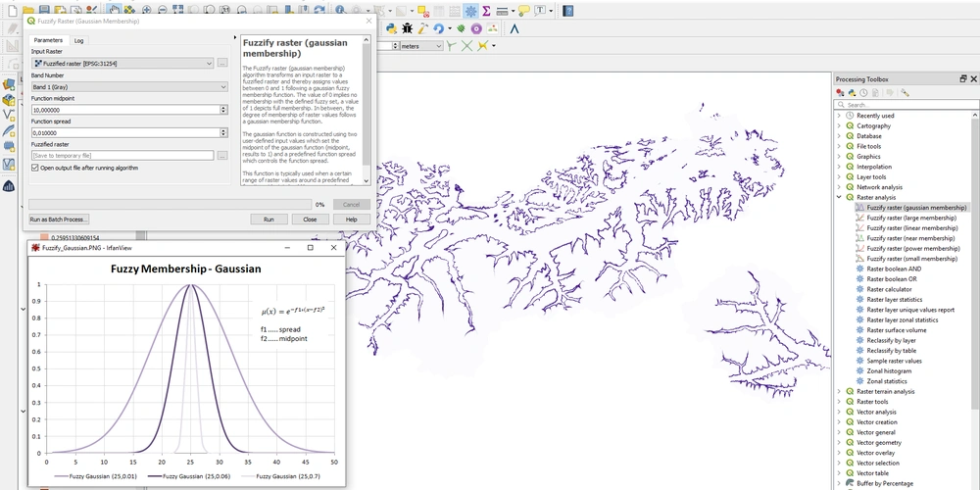Click the Close button in Fuzzify dialog
The height and width of the screenshot is (490, 980).
(310, 220)
